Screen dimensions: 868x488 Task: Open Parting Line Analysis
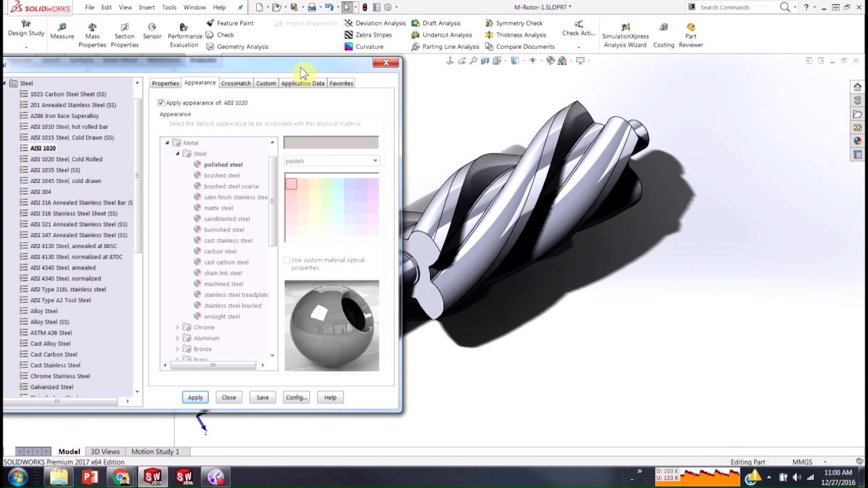(445, 47)
